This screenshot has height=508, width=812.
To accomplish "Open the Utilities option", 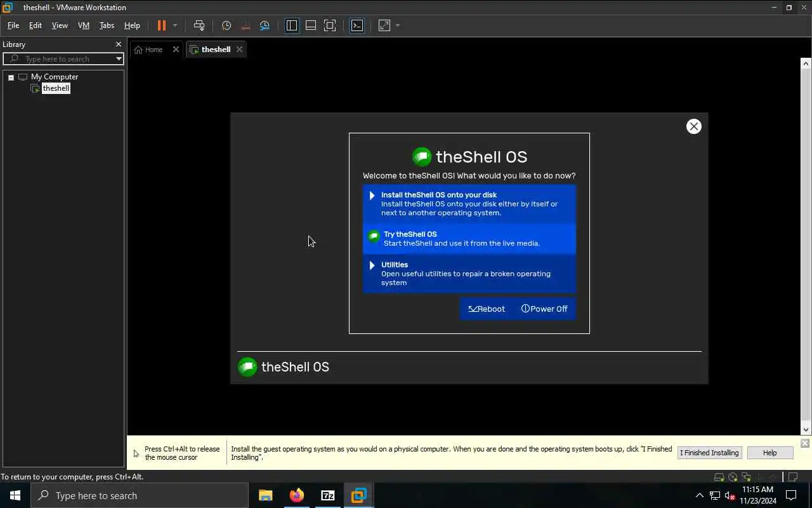I will (x=469, y=274).
